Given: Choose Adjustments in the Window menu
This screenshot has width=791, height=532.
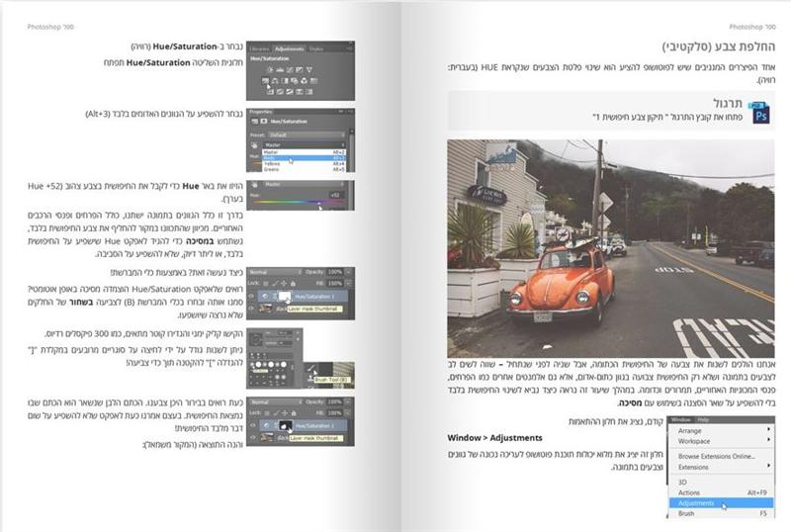Looking at the screenshot, I should point(722,503).
